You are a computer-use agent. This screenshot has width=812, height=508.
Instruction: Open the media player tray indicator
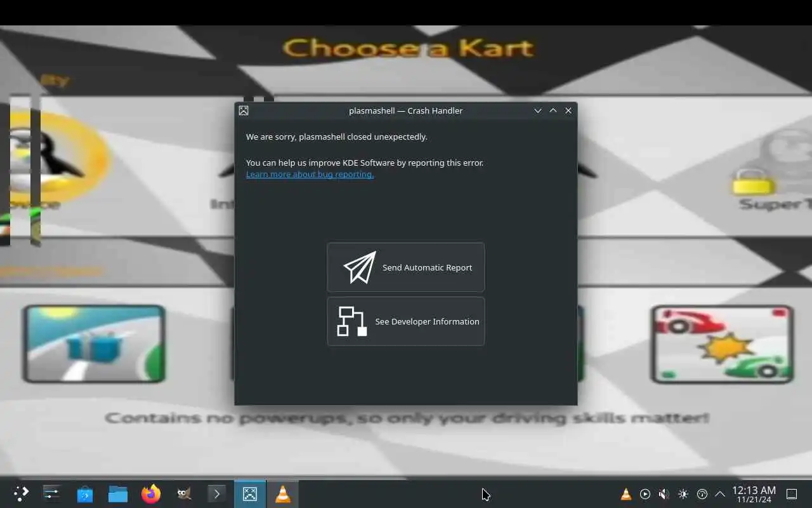(x=645, y=494)
